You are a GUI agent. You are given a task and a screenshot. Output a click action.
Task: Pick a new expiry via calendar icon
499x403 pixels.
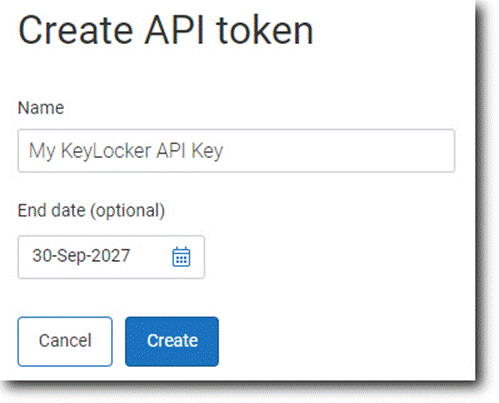[x=181, y=257]
